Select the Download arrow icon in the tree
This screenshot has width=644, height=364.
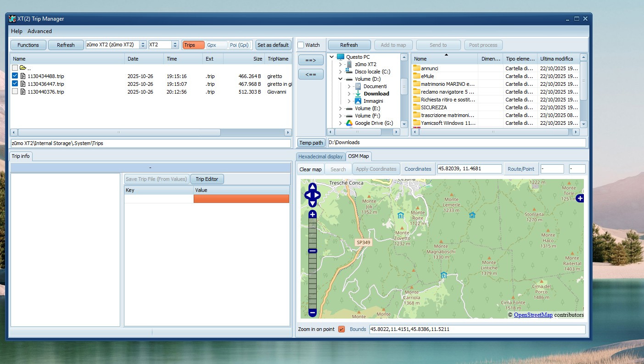[358, 94]
